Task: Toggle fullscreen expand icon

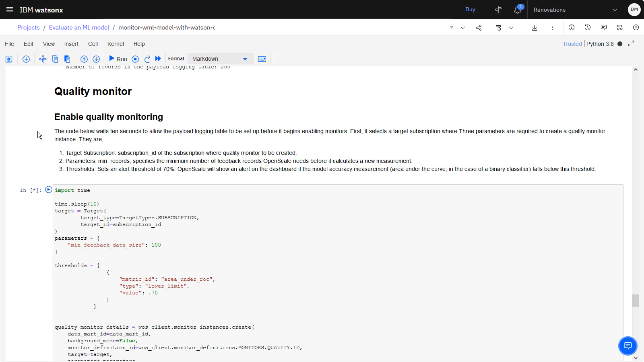Action: tap(631, 43)
